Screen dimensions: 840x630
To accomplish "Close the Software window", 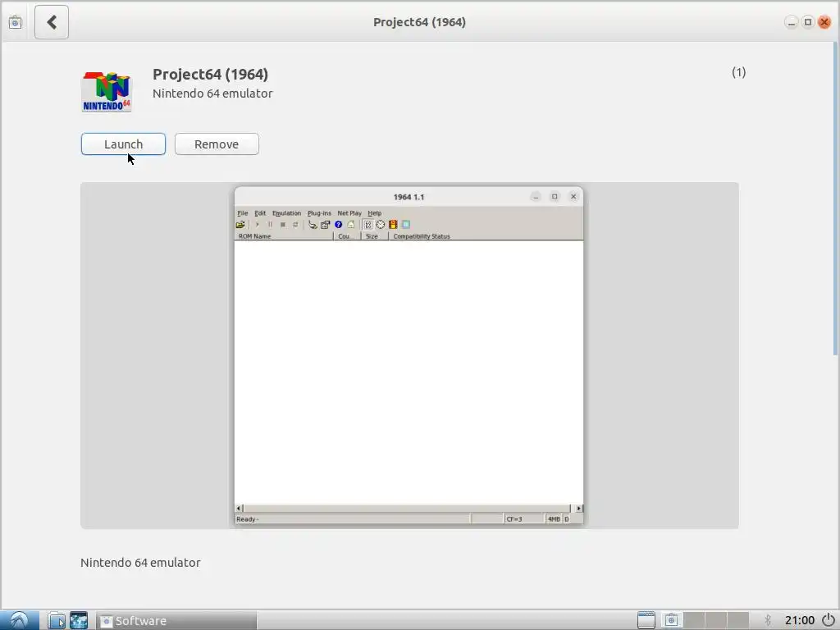I will tap(824, 22).
